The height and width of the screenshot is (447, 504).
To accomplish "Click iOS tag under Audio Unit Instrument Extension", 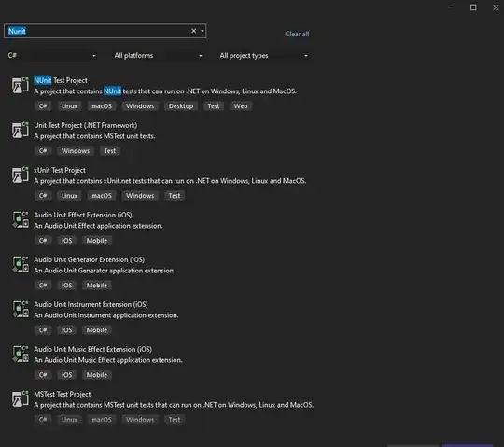I will click(x=67, y=330).
